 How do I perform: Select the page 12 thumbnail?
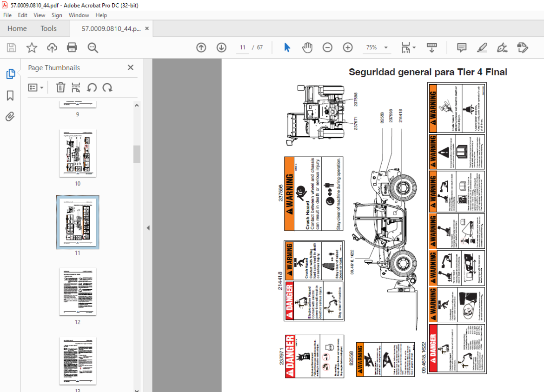[78, 292]
